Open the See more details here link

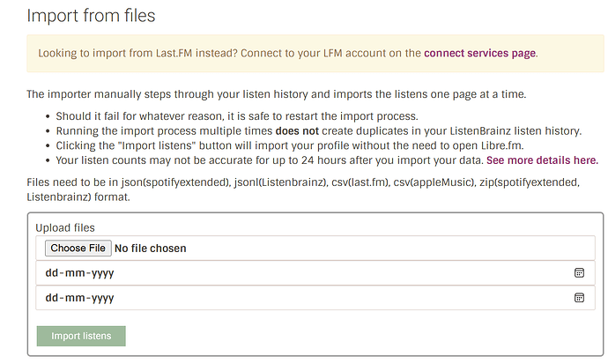[542, 160]
